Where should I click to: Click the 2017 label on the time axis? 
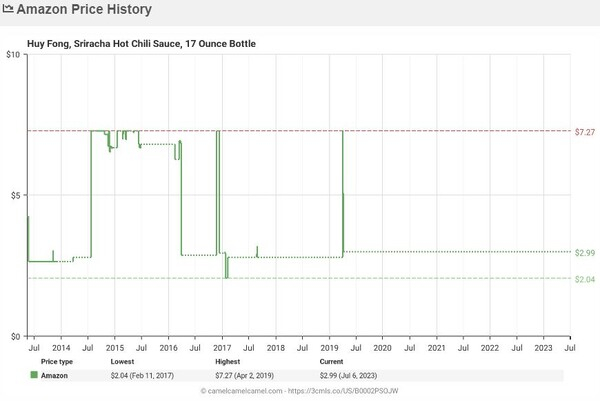coord(221,347)
